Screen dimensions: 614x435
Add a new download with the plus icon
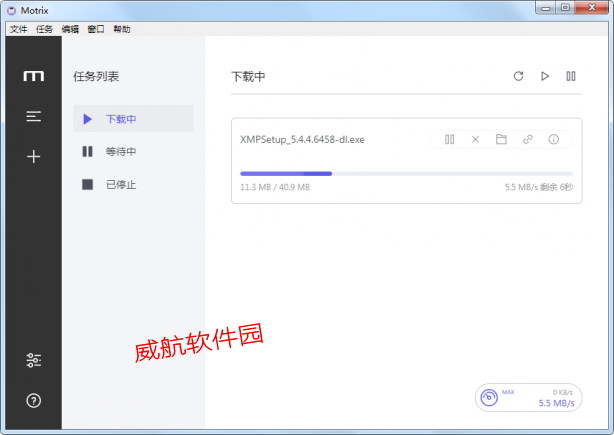(34, 157)
